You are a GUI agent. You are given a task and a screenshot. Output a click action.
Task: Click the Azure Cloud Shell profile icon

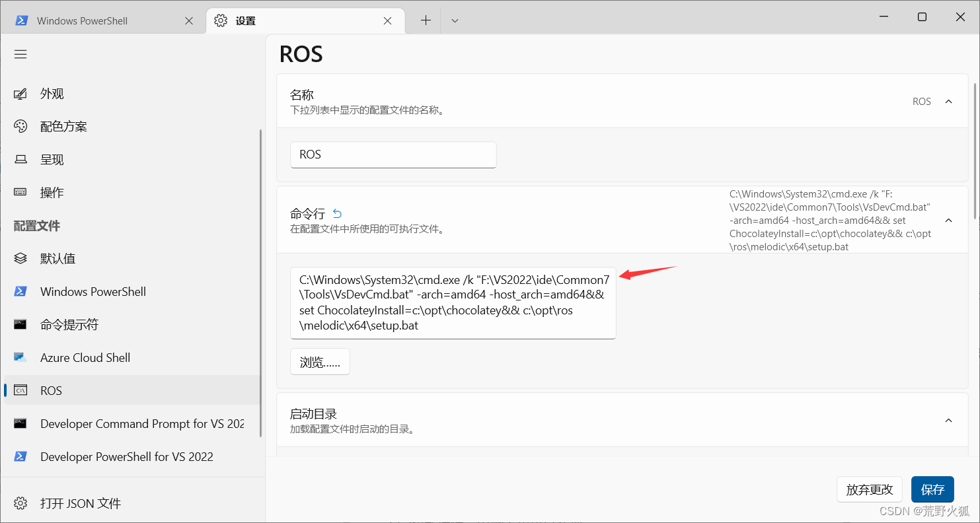[x=20, y=357]
